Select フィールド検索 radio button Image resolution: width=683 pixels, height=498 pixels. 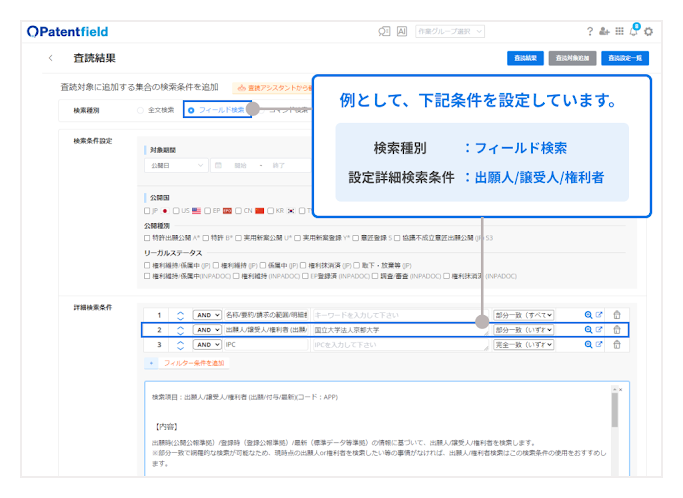191,109
